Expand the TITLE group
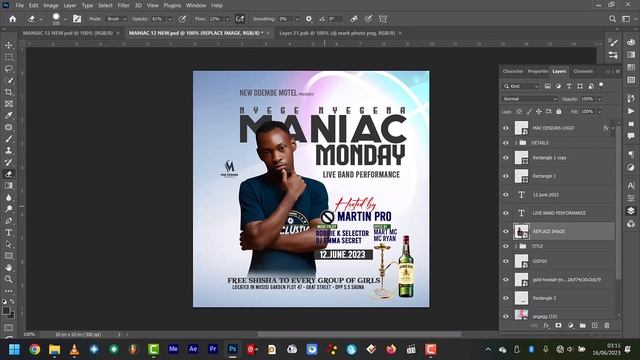This screenshot has height=360, width=640. 516,246
